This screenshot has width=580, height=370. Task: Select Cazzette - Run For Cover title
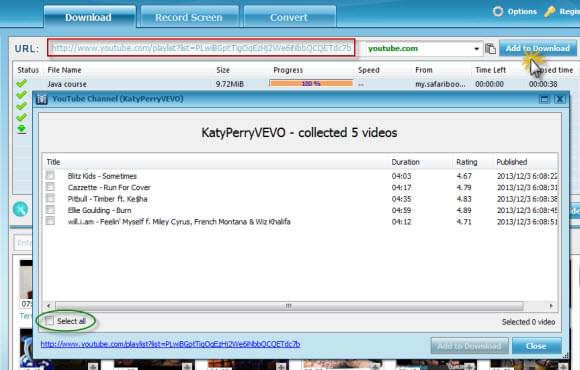click(109, 188)
